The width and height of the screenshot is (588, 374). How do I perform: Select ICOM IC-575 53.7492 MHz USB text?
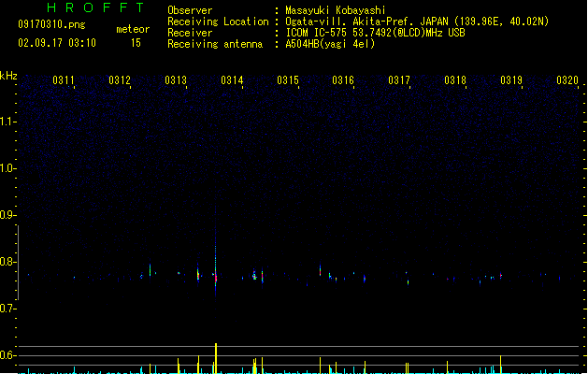(375, 33)
